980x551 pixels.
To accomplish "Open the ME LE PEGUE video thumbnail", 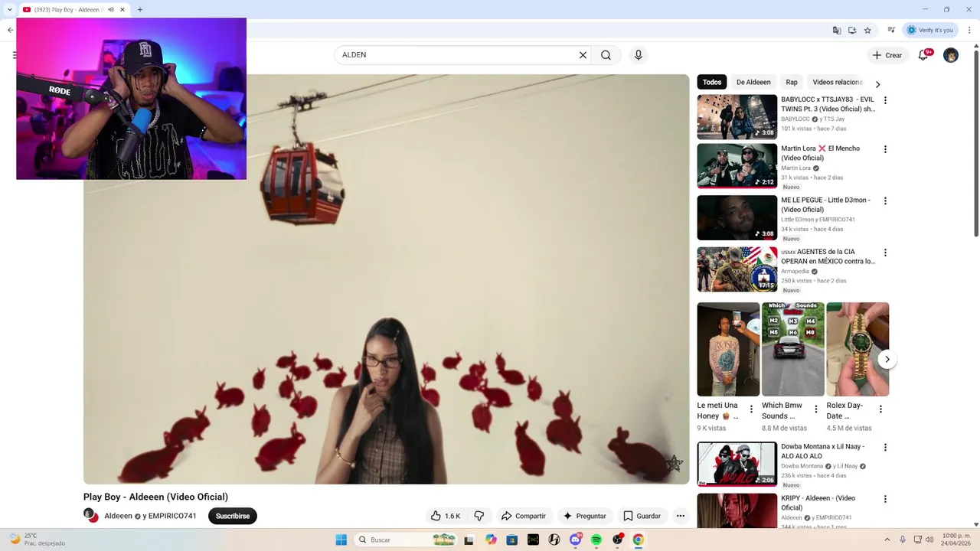I will pyautogui.click(x=737, y=217).
